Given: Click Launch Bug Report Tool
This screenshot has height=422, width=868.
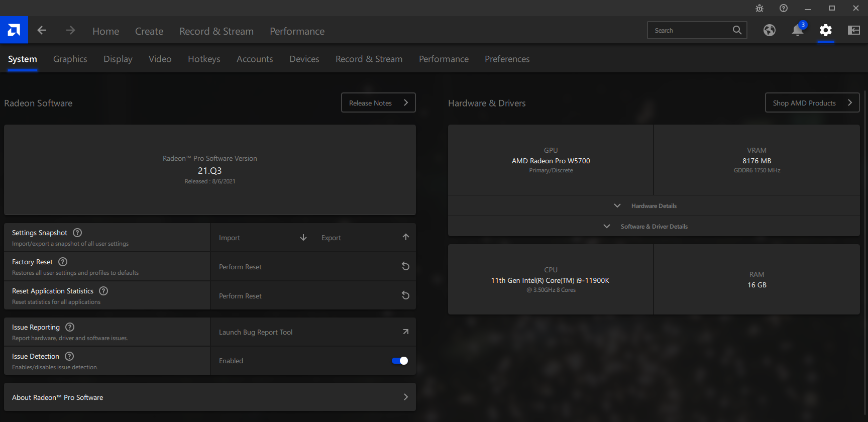Looking at the screenshot, I should [x=313, y=332].
